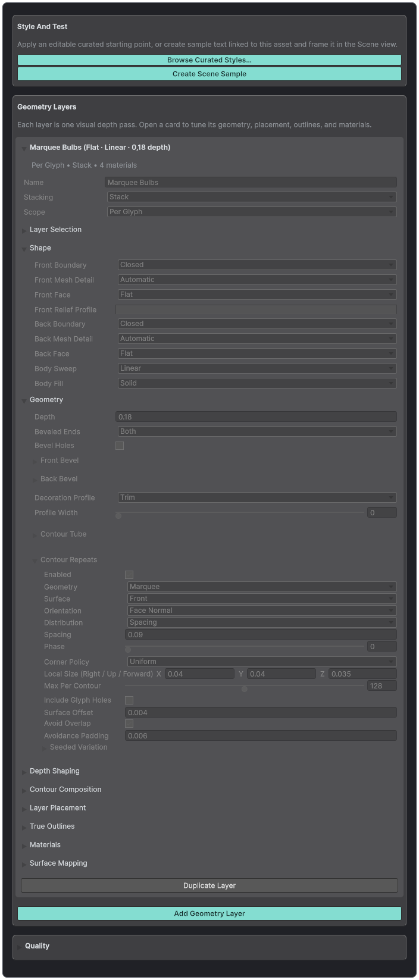Open the Front Face dropdown

pyautogui.click(x=257, y=295)
